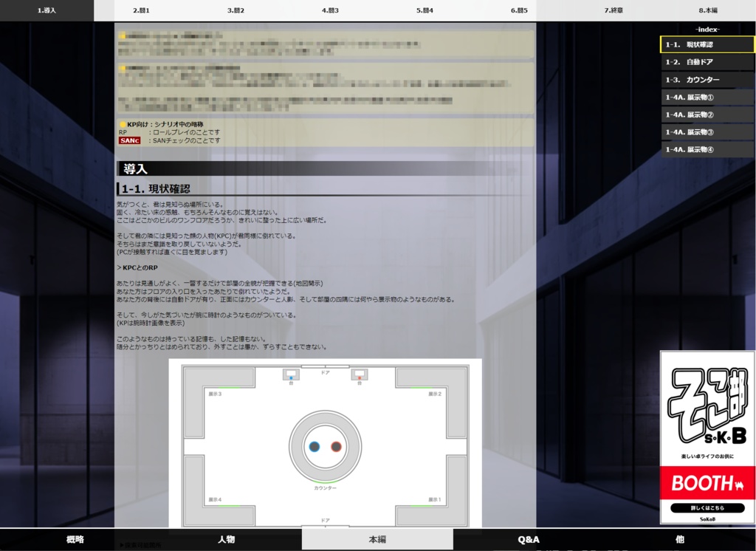
Task: Jump to index entry 1-3. カウンター
Action: click(707, 80)
